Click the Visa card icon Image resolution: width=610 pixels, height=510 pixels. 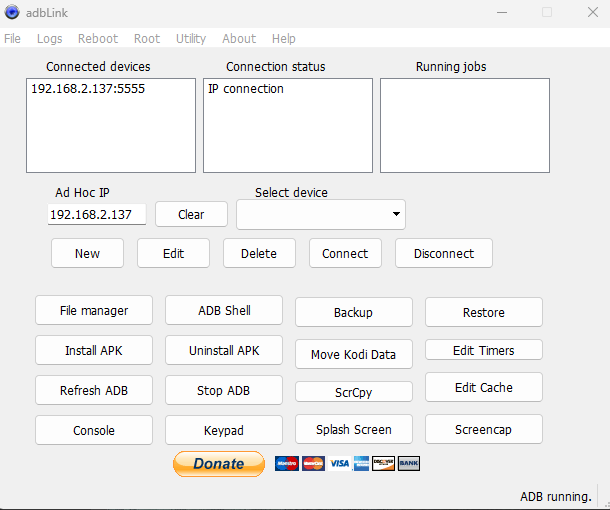[x=340, y=464]
